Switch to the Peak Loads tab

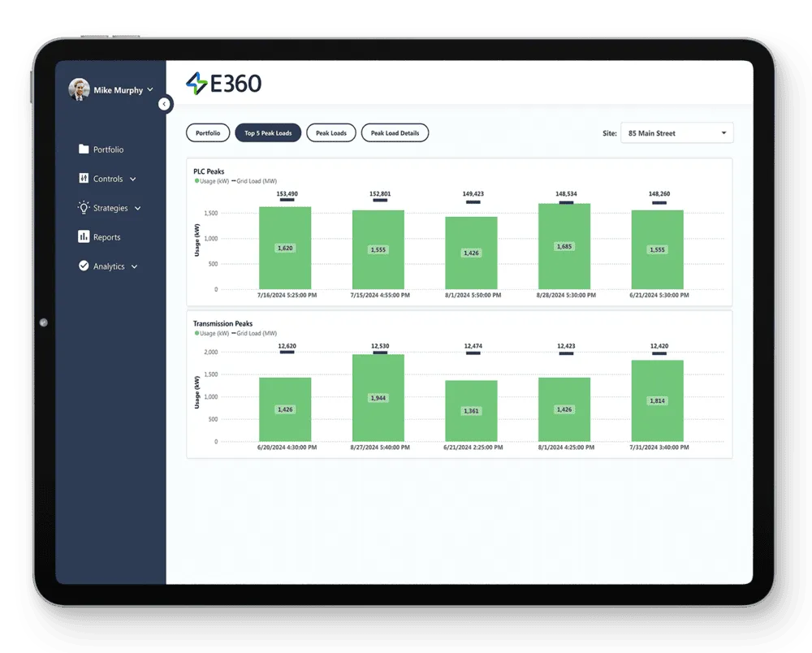(x=330, y=132)
